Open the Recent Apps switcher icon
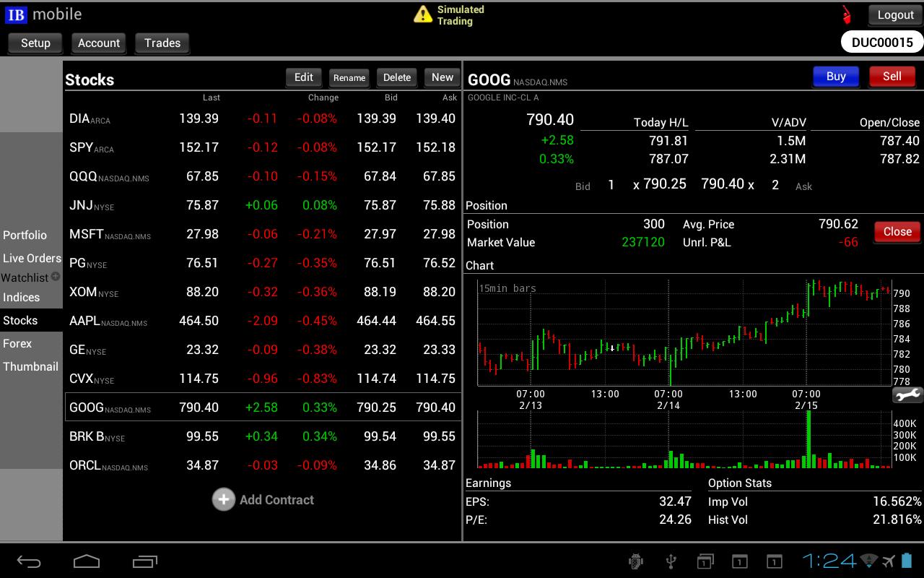Viewport: 924px width, 578px height. (145, 561)
